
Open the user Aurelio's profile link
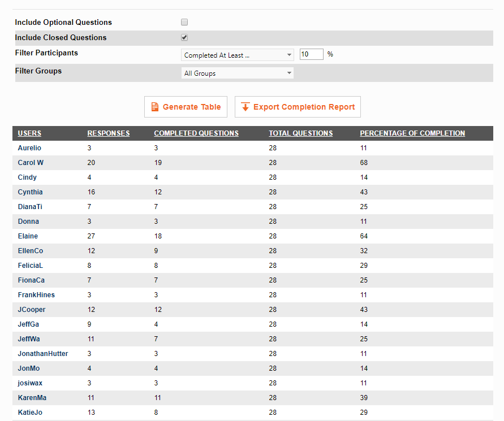click(29, 148)
